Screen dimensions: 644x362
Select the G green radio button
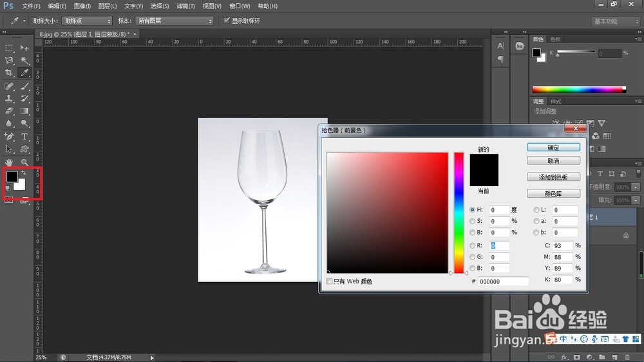(x=472, y=257)
